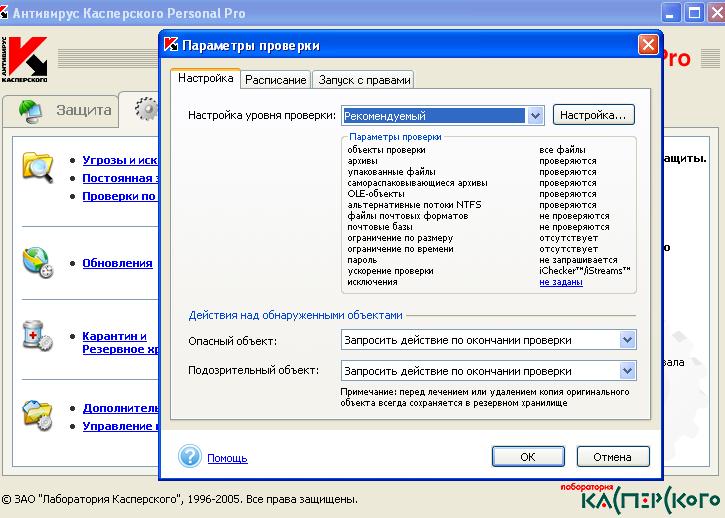This screenshot has height=518, width=725.
Task: Click the OLE-объекты label
Action: coord(376,194)
